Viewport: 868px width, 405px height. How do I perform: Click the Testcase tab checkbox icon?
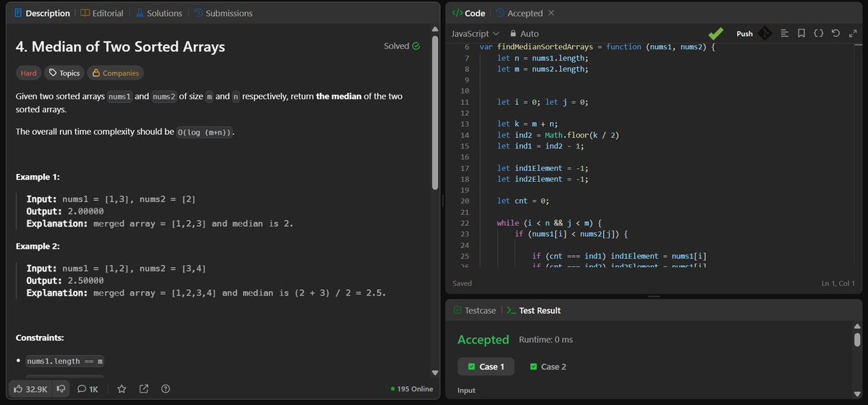[x=458, y=310]
